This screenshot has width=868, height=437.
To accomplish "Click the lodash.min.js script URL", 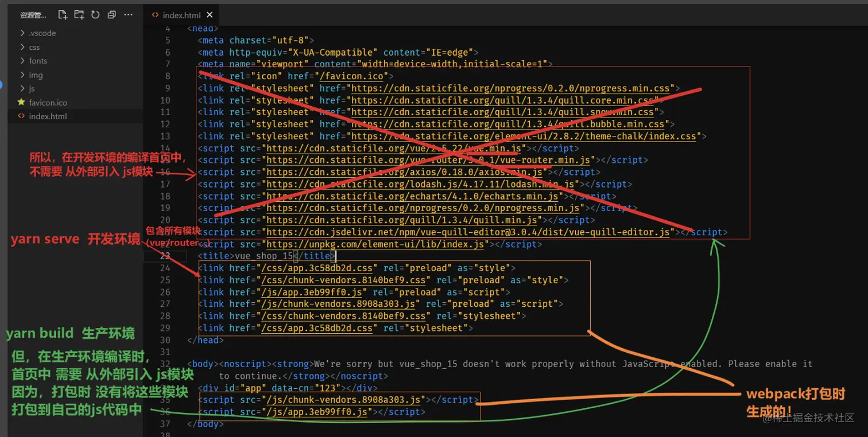I will point(421,184).
